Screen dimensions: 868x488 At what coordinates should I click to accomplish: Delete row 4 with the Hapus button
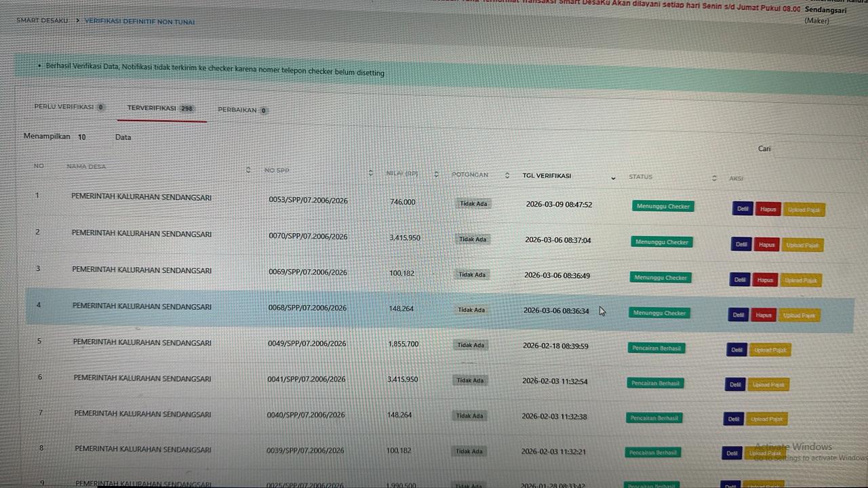click(x=764, y=315)
